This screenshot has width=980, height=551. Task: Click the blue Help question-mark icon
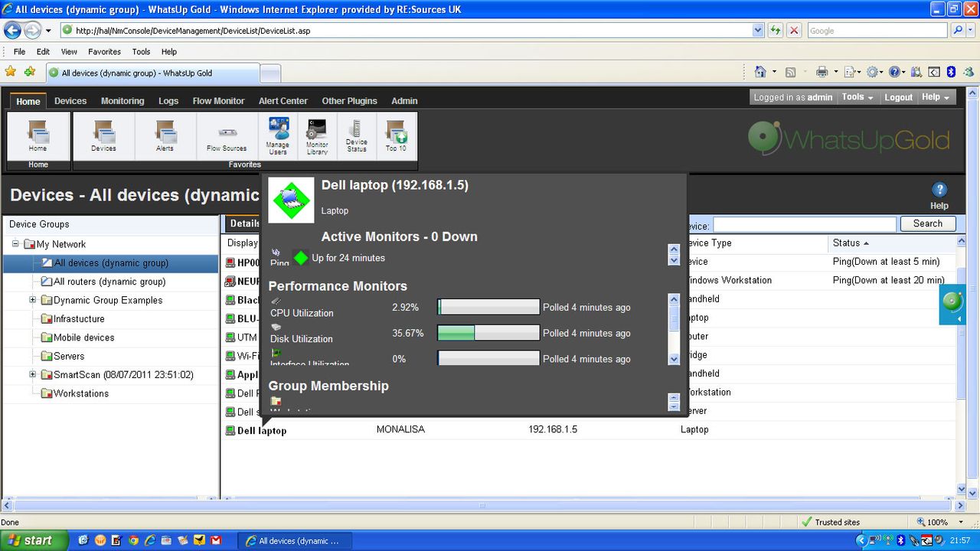pyautogui.click(x=939, y=191)
